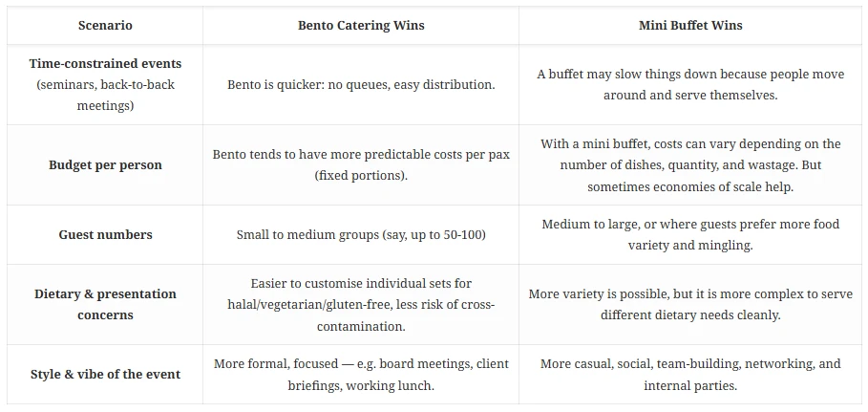
Task: Select Dietary & presentation concerns label
Action: (105, 304)
